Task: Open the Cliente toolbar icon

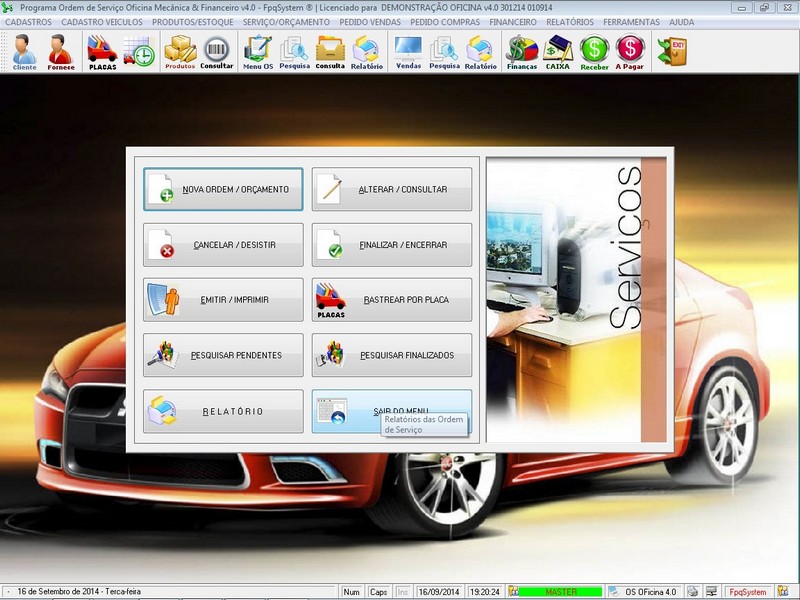Action: pos(24,51)
